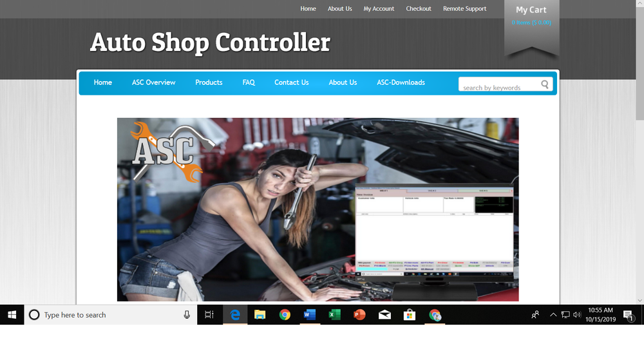
Task: Open the ASC-Downloads page
Action: 401,82
